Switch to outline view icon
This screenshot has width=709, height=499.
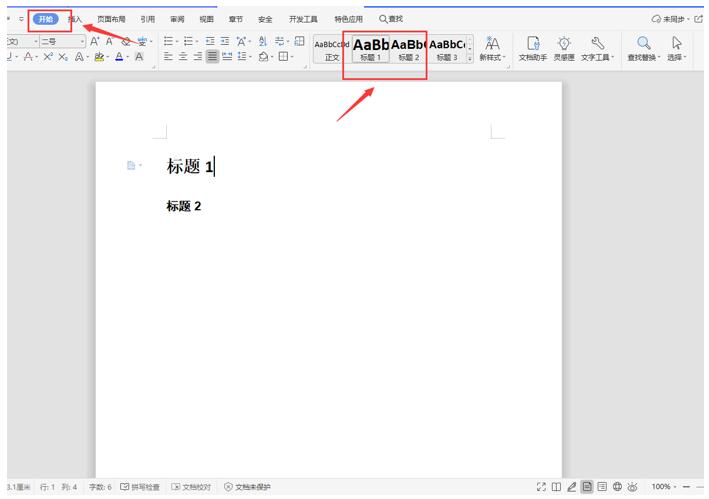coord(602,487)
